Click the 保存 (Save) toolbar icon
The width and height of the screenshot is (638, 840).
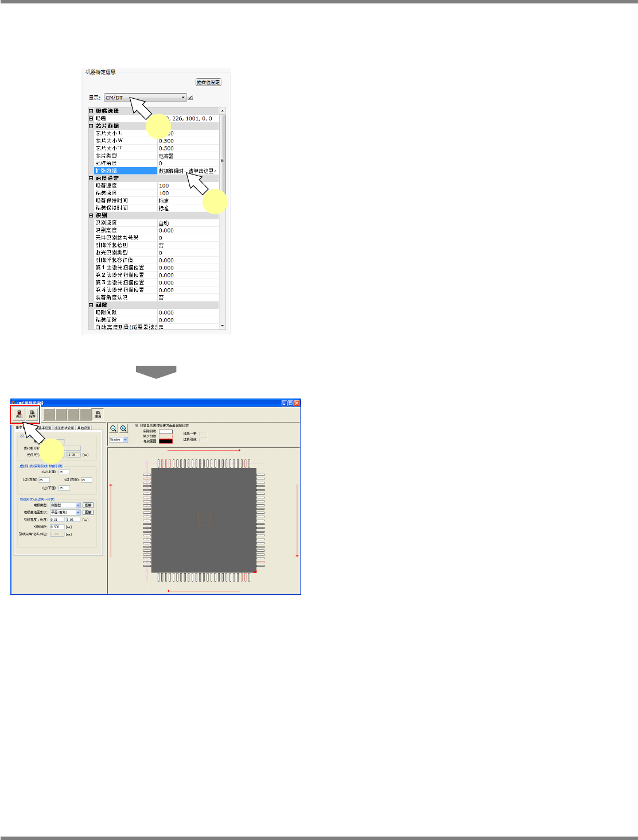32,414
